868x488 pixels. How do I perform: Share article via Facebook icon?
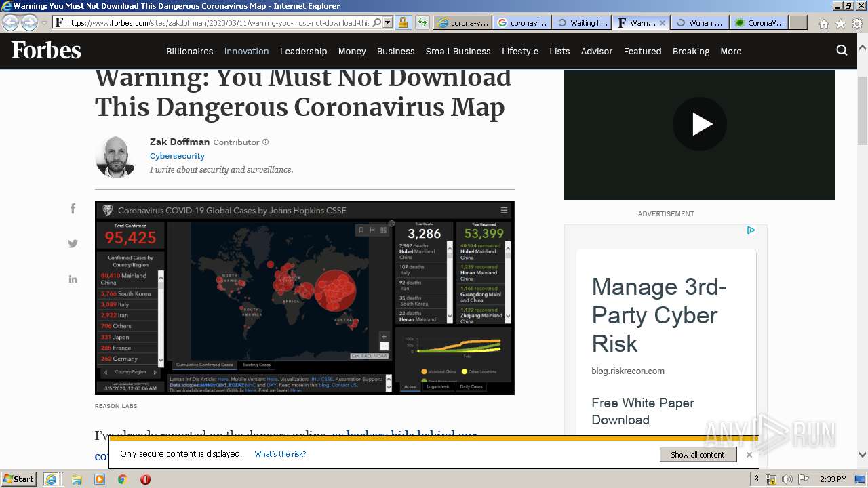point(73,209)
